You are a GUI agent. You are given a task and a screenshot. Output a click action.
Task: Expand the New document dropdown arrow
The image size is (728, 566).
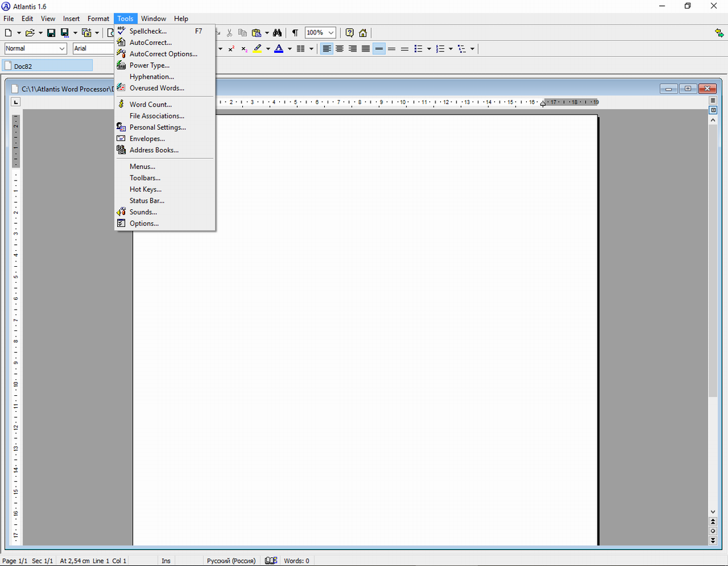tap(19, 33)
